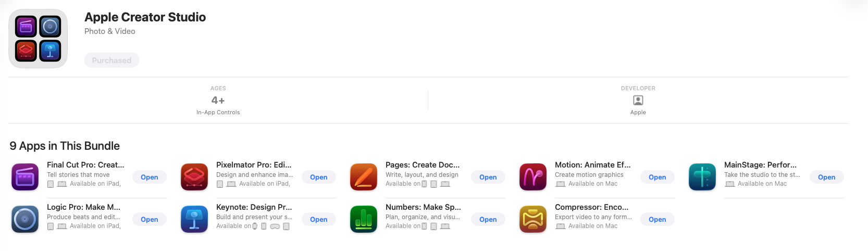Click the Apple Creator Studio bundle icon
This screenshot has height=251, width=868.
(x=38, y=39)
